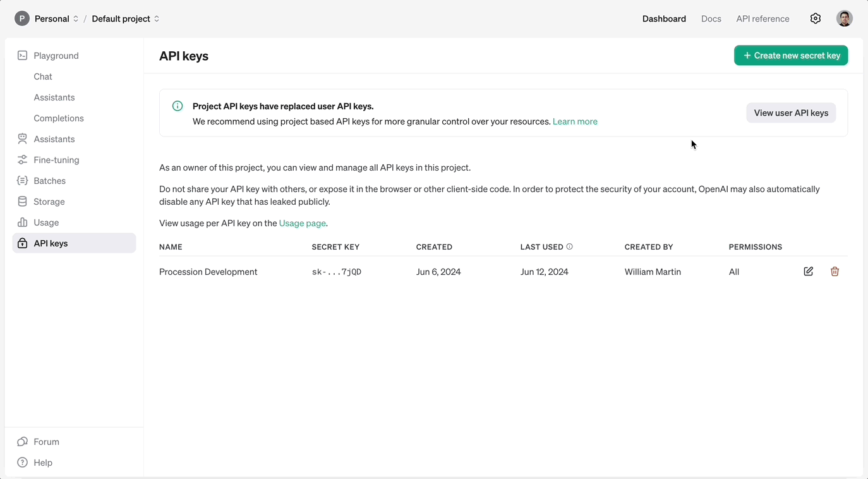Click the API keys page heading

click(184, 56)
